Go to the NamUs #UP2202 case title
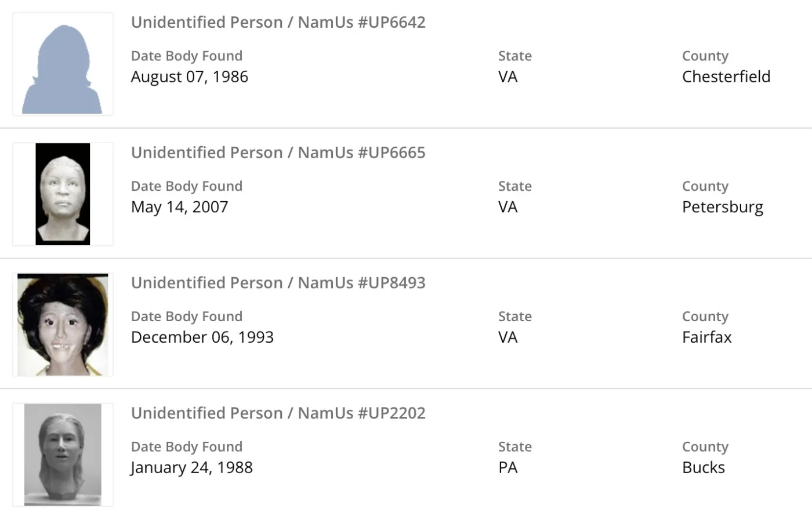This screenshot has height=516, width=812. (x=278, y=413)
